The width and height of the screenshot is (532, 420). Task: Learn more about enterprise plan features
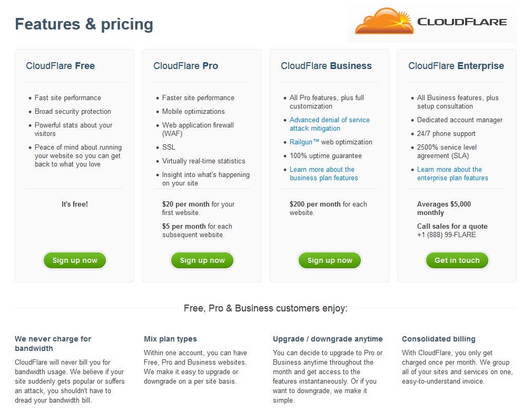click(452, 173)
